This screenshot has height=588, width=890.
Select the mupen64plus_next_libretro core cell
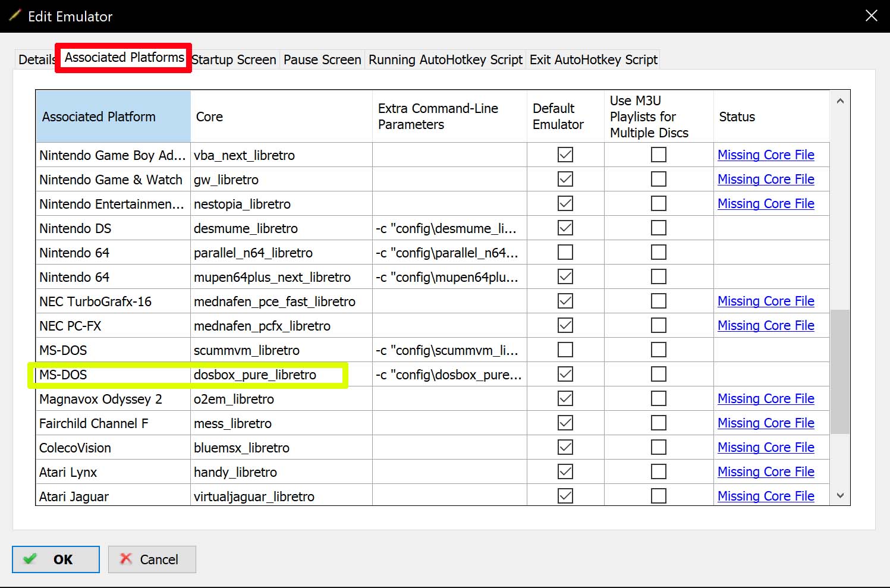point(281,277)
